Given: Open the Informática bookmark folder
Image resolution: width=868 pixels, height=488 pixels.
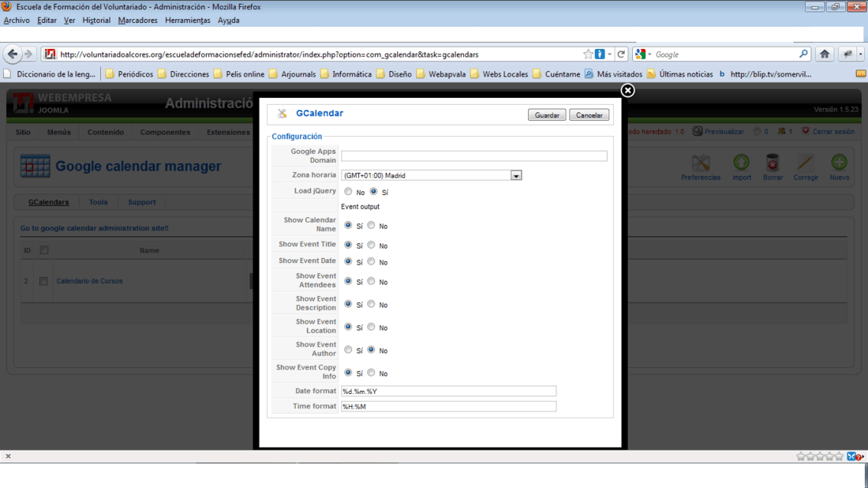Looking at the screenshot, I should (346, 74).
